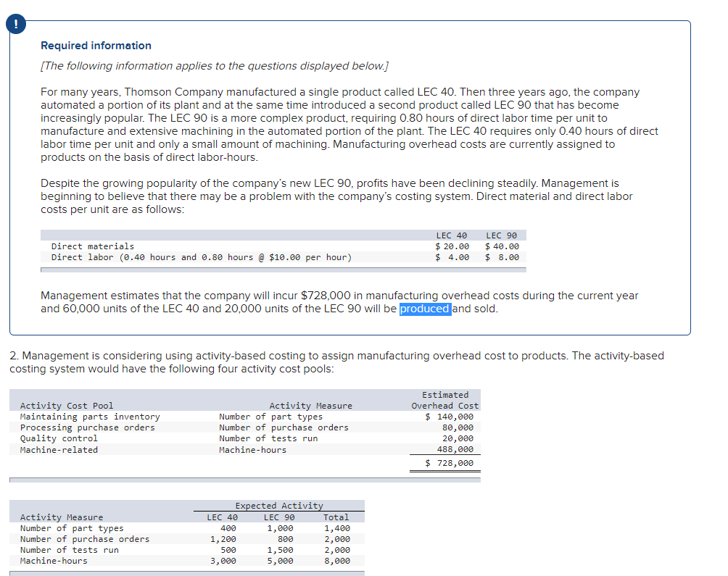Click the LEC 40 purchase orders value 1,200

click(223, 539)
